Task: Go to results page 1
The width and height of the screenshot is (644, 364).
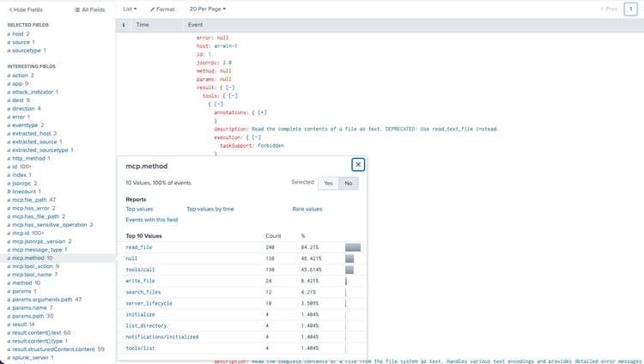Action: pyautogui.click(x=632, y=9)
